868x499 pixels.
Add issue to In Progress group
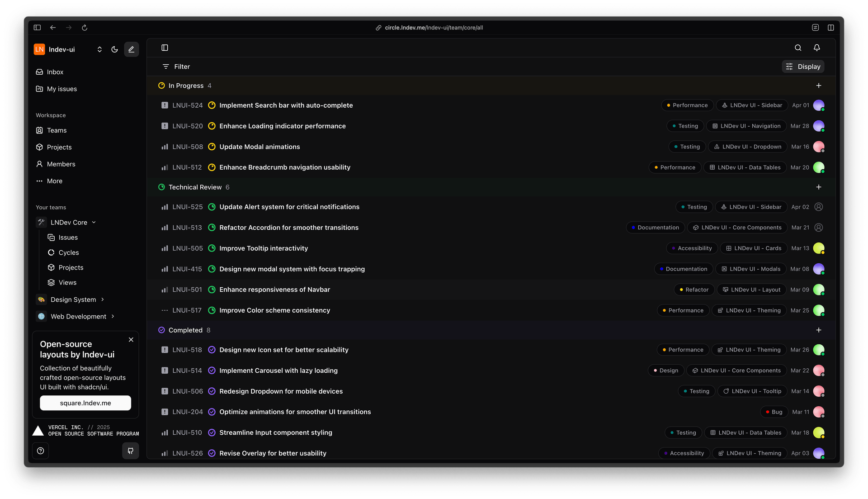point(819,86)
